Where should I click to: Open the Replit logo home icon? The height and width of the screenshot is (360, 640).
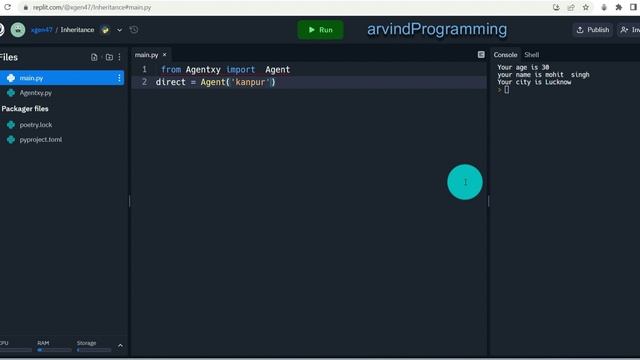point(2,30)
